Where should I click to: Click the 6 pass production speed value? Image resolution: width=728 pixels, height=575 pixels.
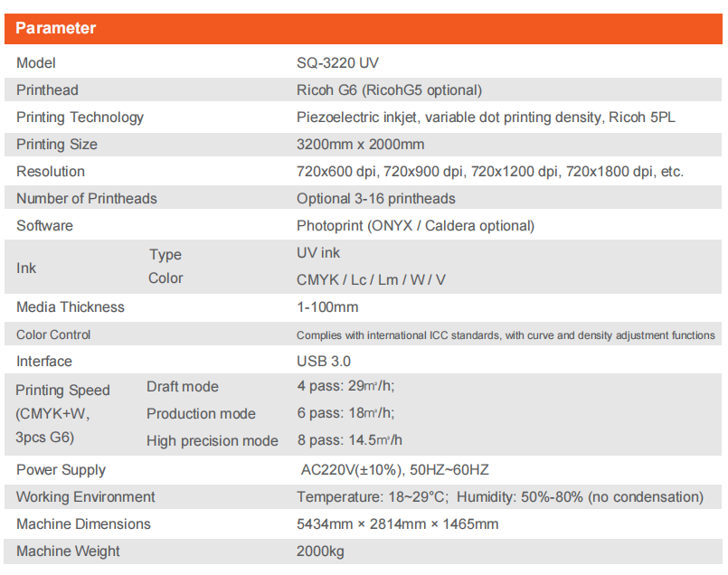click(x=345, y=414)
